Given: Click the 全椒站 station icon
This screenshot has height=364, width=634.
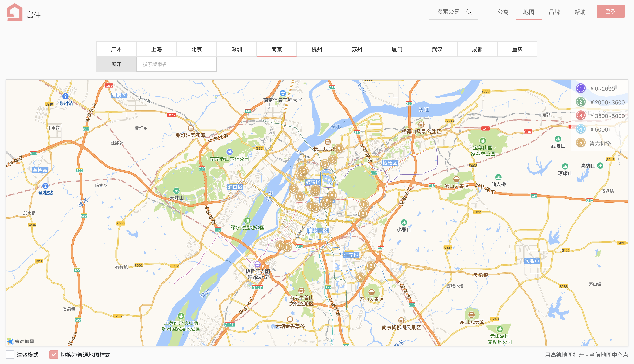Looking at the screenshot, I should point(45,186).
